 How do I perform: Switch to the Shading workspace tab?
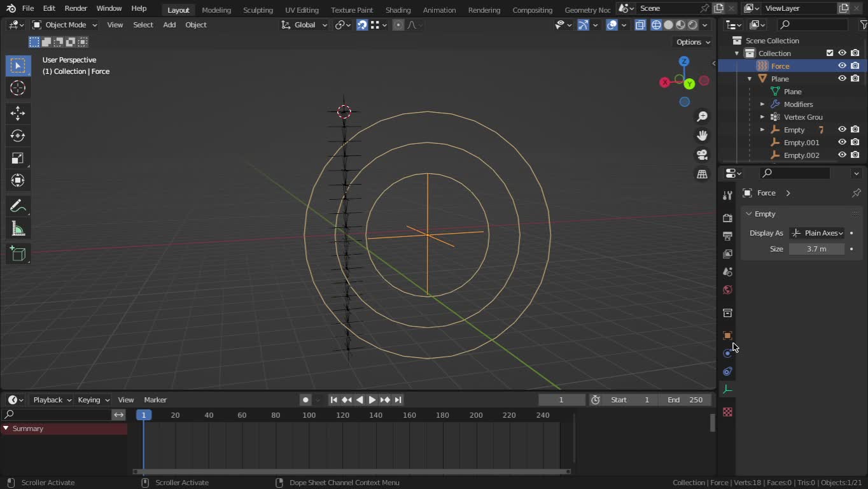click(x=398, y=10)
